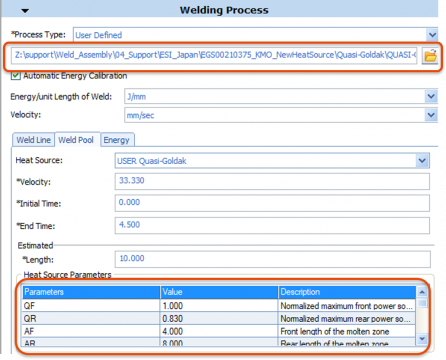Click the AF value 4.000 cell

(x=219, y=331)
